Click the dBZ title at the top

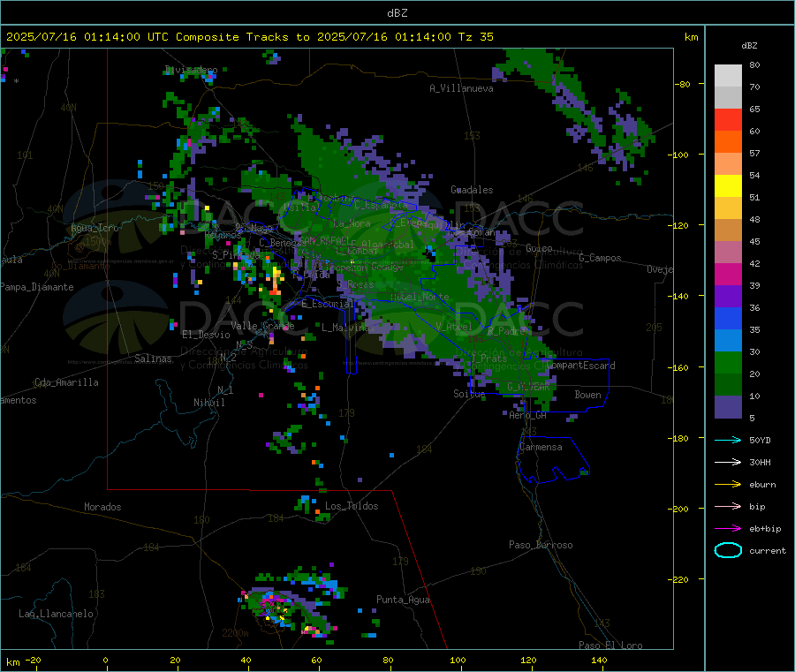pyautogui.click(x=397, y=13)
